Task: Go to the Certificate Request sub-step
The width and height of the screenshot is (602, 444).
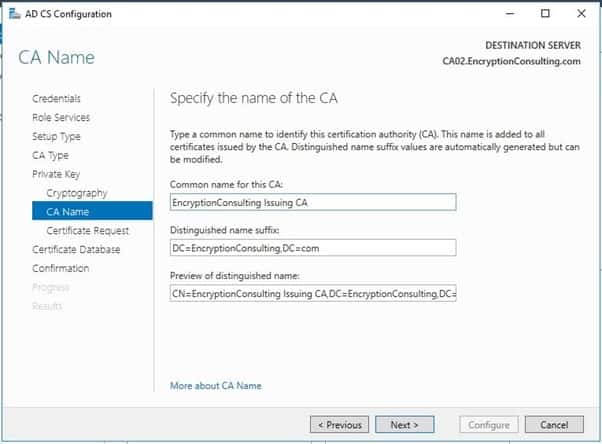Action: click(x=87, y=230)
